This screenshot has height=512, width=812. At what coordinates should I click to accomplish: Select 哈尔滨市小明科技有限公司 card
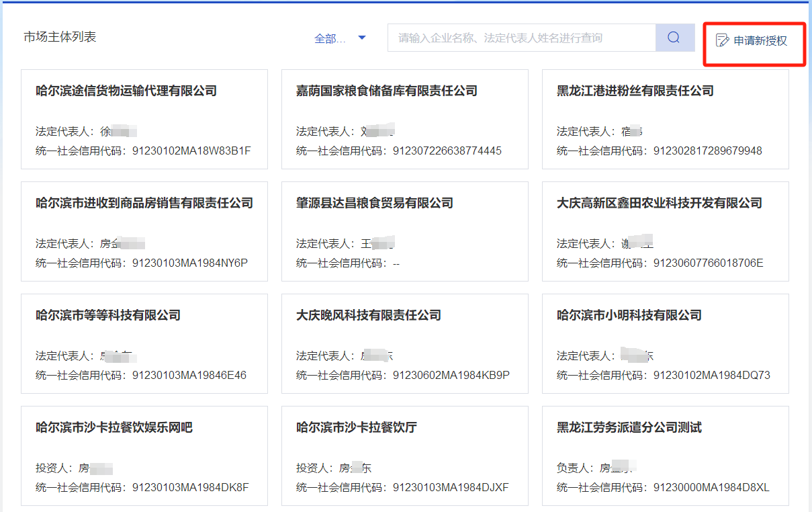tap(665, 343)
